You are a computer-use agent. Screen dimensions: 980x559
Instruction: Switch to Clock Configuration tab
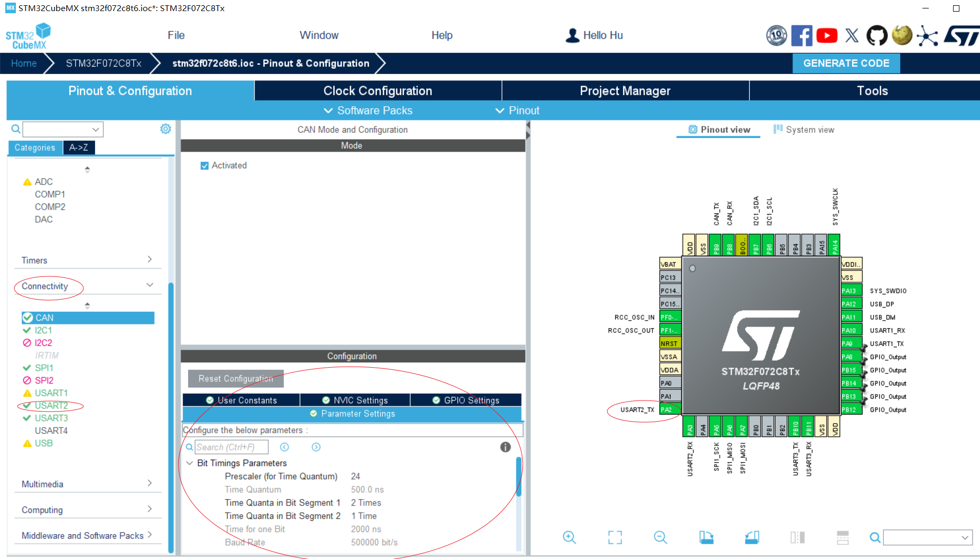pos(378,91)
